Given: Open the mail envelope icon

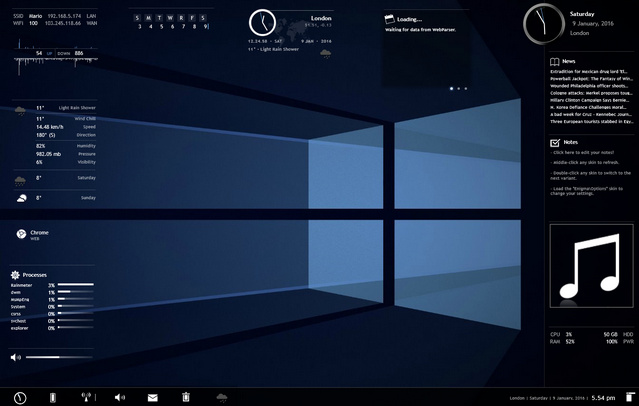Looking at the screenshot, I should 153,397.
